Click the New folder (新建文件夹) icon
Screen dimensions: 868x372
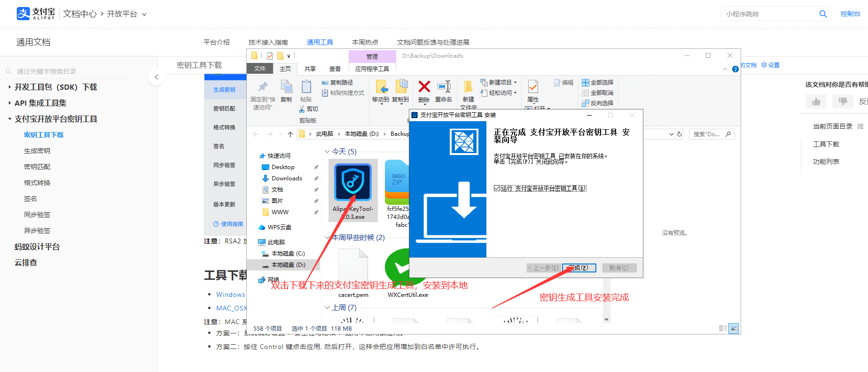point(468,87)
